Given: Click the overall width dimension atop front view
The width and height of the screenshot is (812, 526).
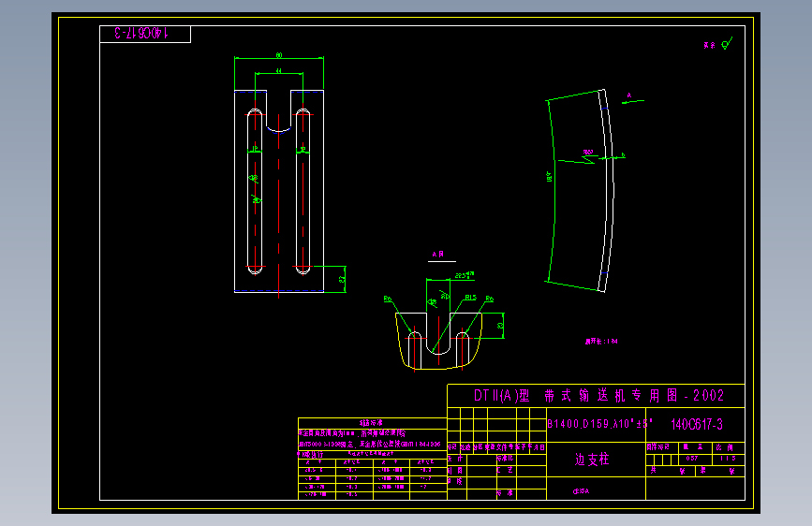Looking at the screenshot, I should click(x=279, y=55).
